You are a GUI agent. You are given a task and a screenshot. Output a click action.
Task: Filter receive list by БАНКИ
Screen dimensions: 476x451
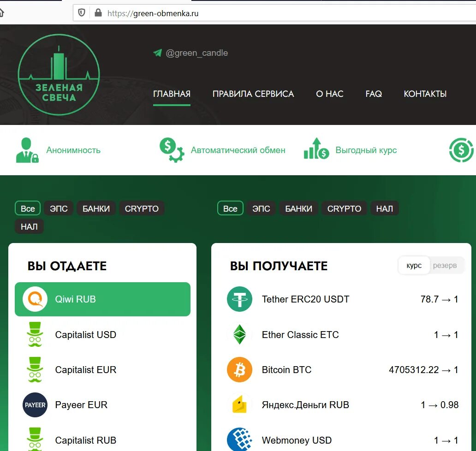pos(299,208)
